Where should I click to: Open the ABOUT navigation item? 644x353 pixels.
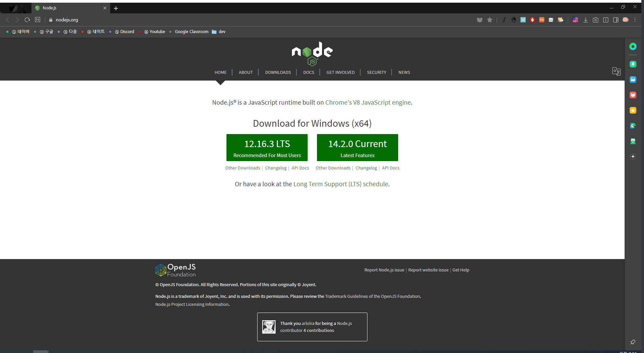coord(246,73)
